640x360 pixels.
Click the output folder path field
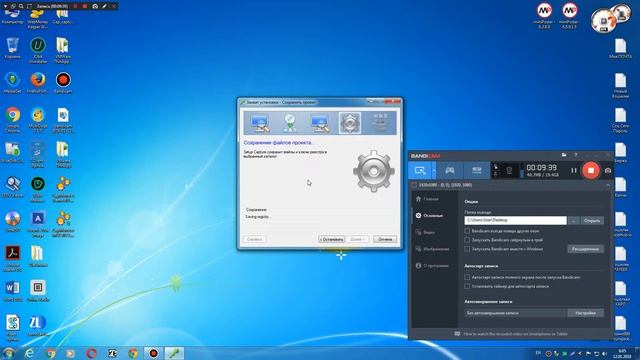click(515, 220)
